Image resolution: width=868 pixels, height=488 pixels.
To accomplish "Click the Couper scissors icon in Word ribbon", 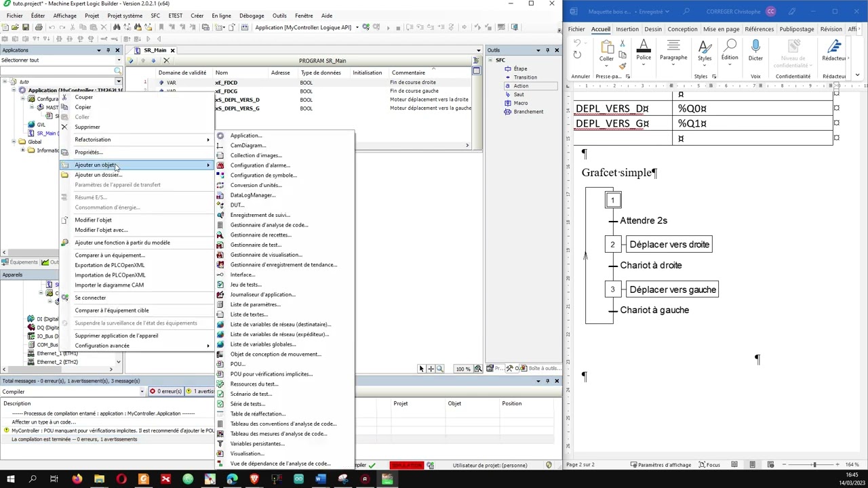I will (x=623, y=45).
